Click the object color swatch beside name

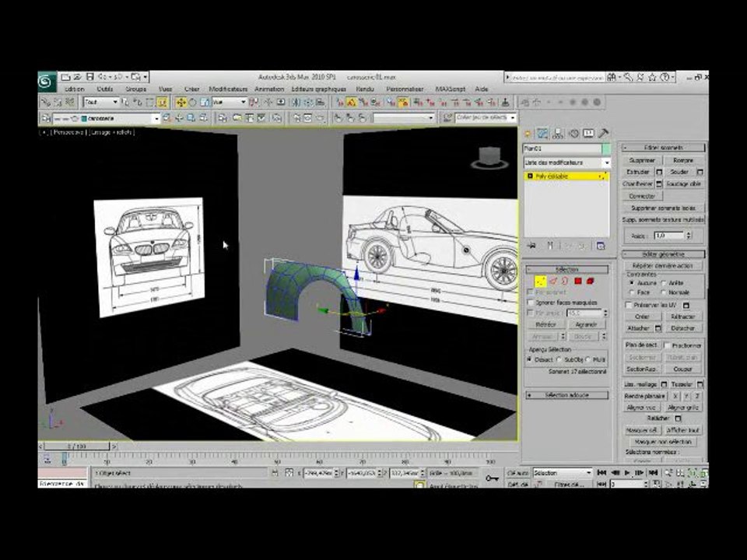(x=606, y=149)
